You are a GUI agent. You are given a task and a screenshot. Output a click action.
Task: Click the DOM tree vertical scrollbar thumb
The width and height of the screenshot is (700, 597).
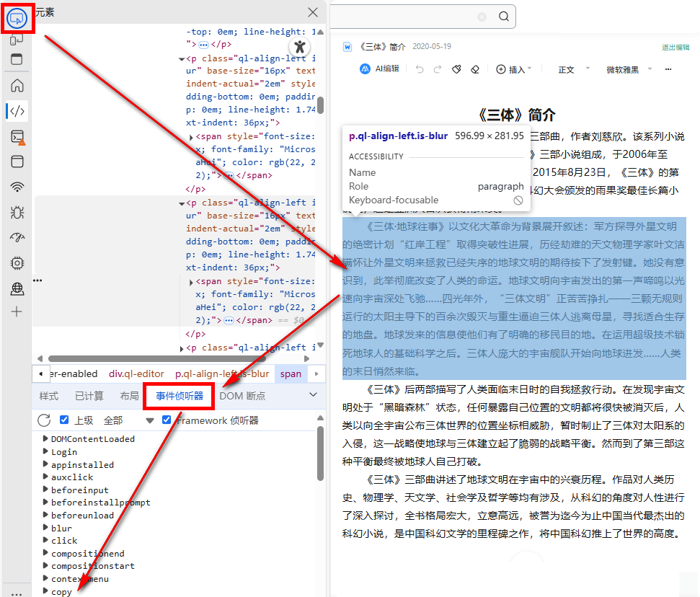coord(320,105)
